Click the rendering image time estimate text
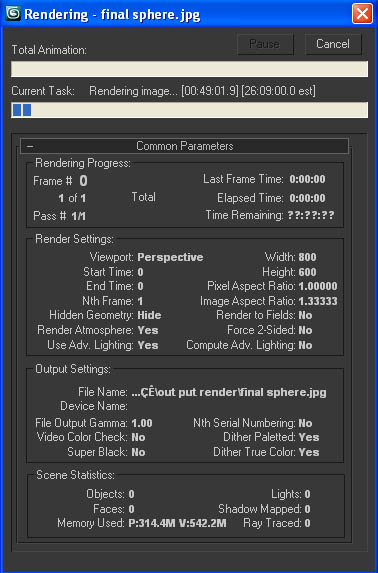This screenshot has width=378, height=573. coord(202,91)
